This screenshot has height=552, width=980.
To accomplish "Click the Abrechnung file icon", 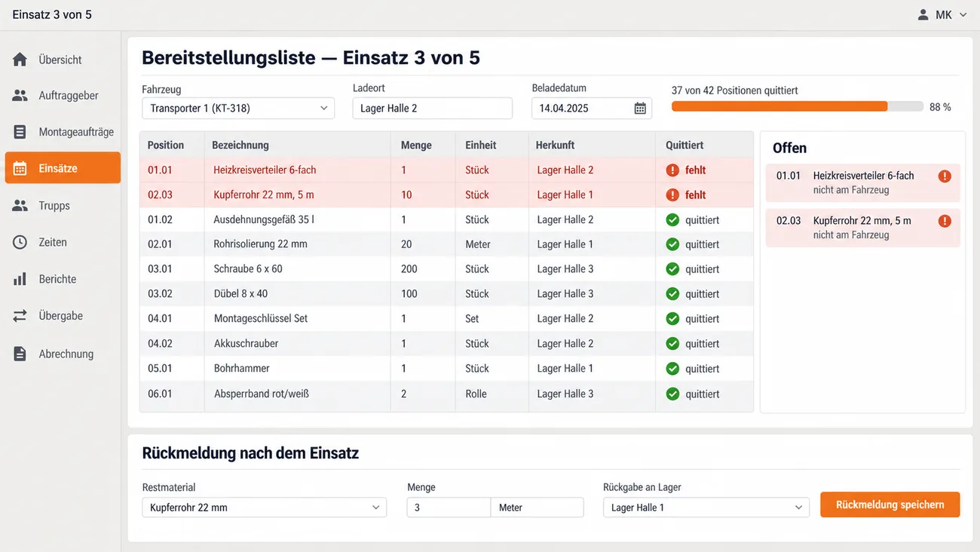I will (x=20, y=354).
